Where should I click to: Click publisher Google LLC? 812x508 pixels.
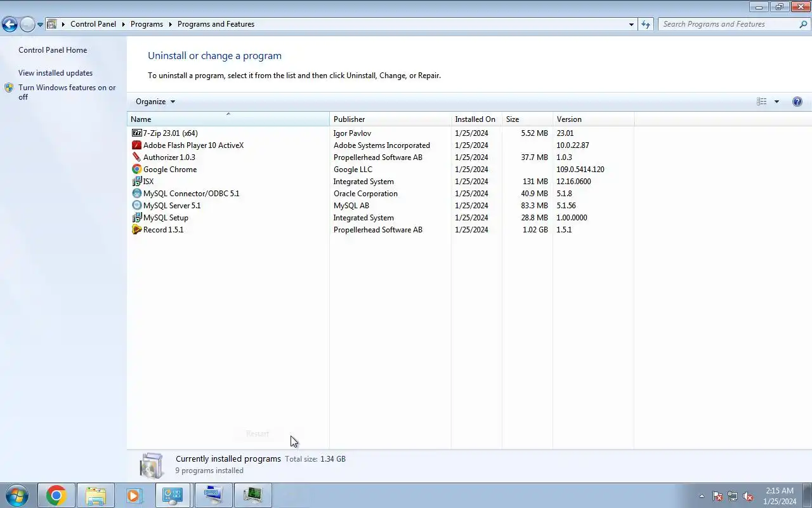353,170
